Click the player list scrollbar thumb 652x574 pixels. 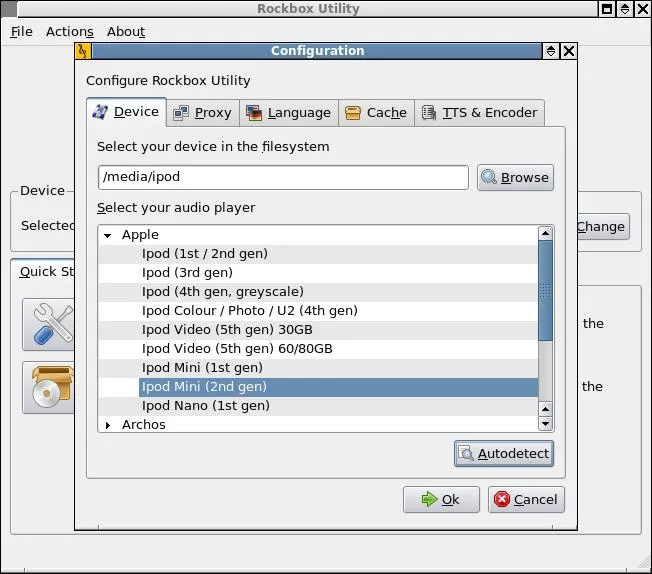545,291
